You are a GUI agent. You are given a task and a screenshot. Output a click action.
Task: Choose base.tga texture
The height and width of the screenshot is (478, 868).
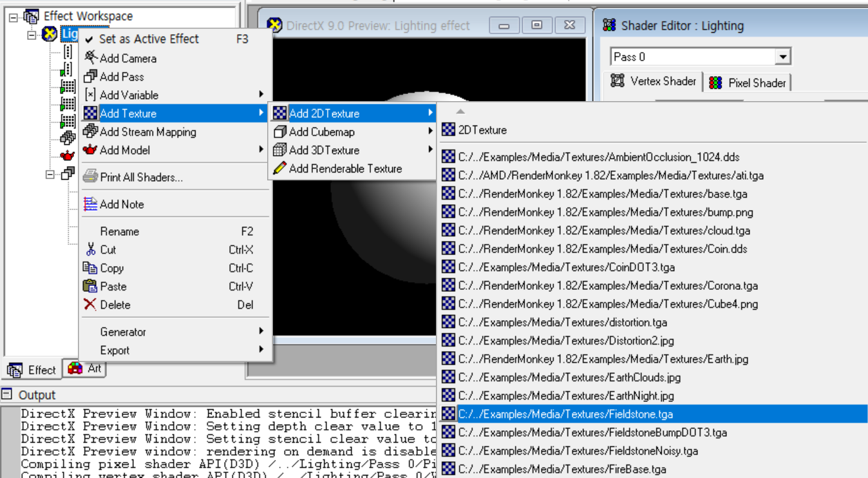pyautogui.click(x=653, y=193)
